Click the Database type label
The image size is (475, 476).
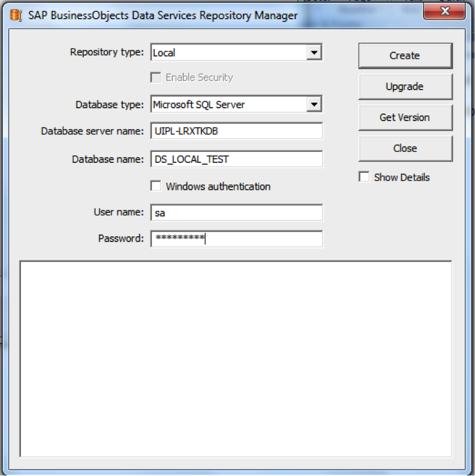(x=109, y=105)
